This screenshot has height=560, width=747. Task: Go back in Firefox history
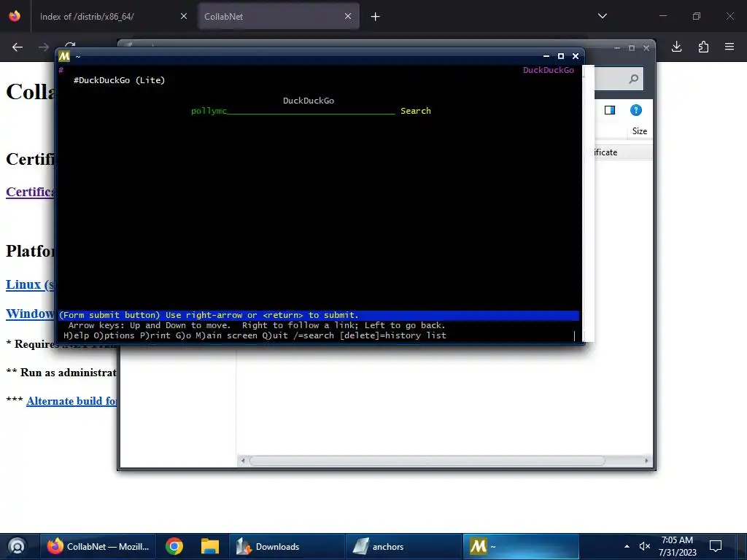(x=18, y=47)
